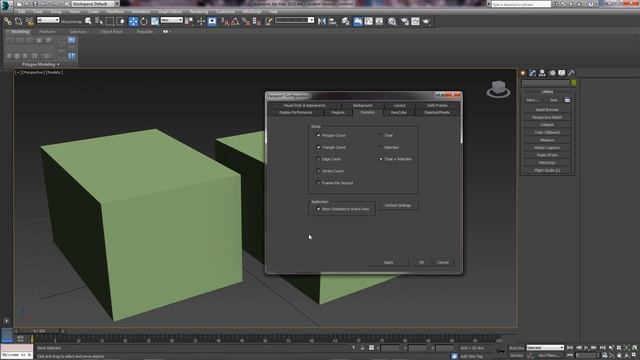Image resolution: width=640 pixels, height=360 pixels.
Task: Expand the Polygon Modeling ribbon panel
Action: coord(41,64)
